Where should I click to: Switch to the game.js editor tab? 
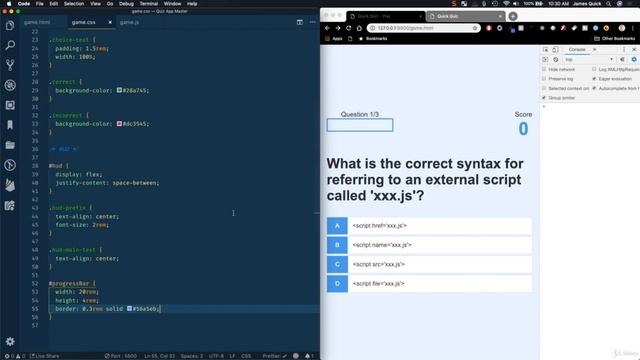click(x=129, y=22)
